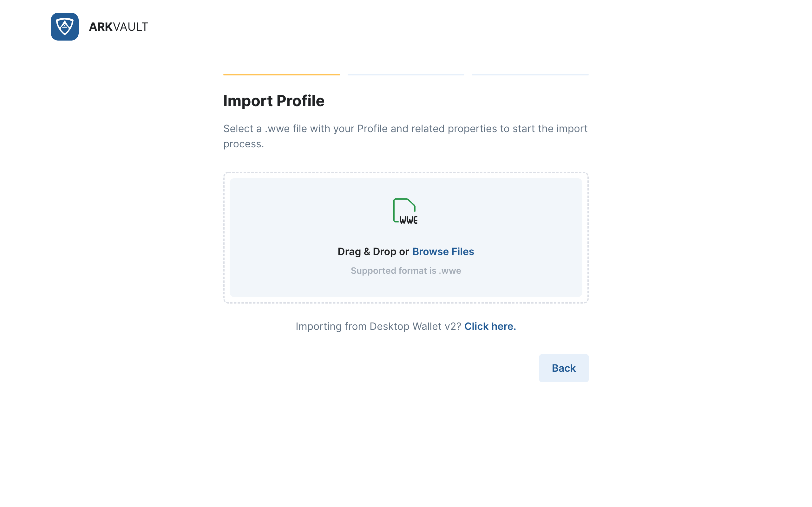Click the ARKVAULT shield logo icon
This screenshot has height=507, width=812.
pos(65,27)
